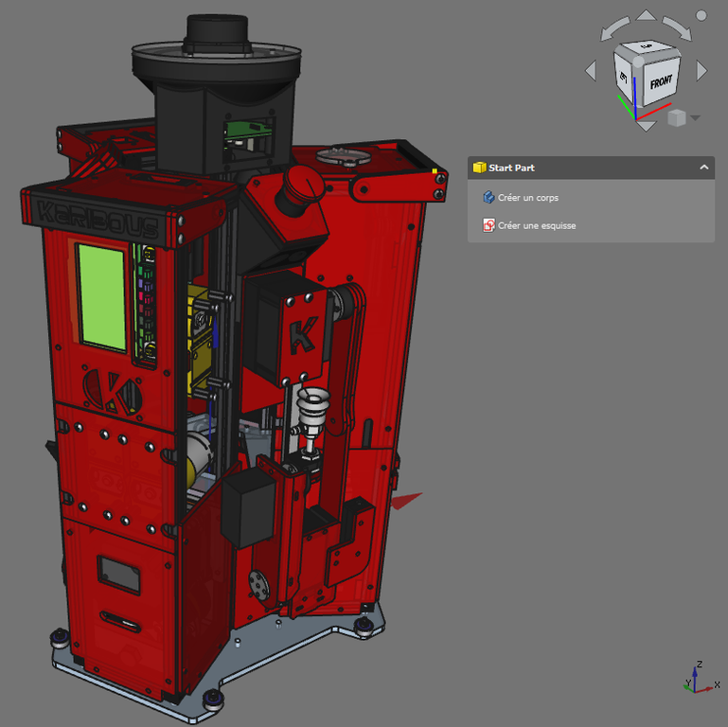Open the dropdown arrow beside the mini-cube
Viewport: 728px width, 727px height.
click(696, 118)
